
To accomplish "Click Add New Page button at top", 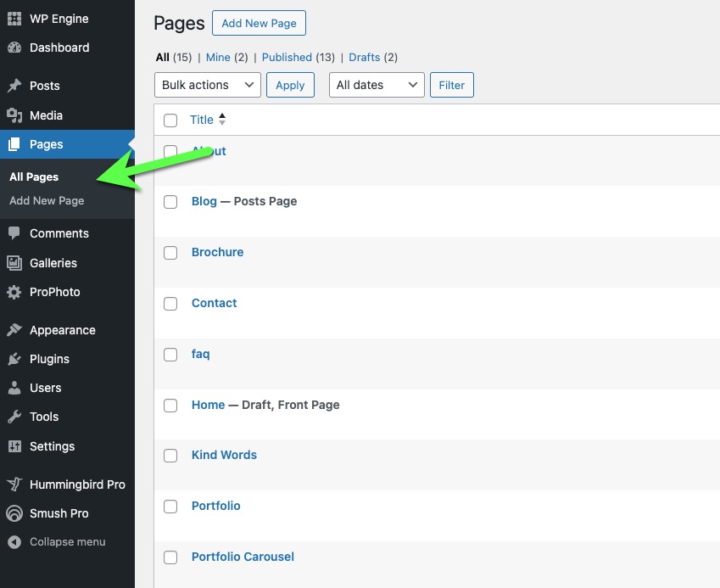I will [259, 23].
